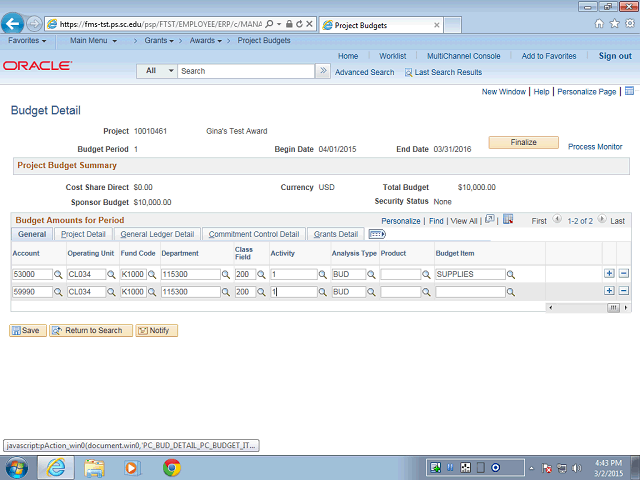Open File Explorer from taskbar
Viewport: 640px width, 480px height.
pos(94,468)
